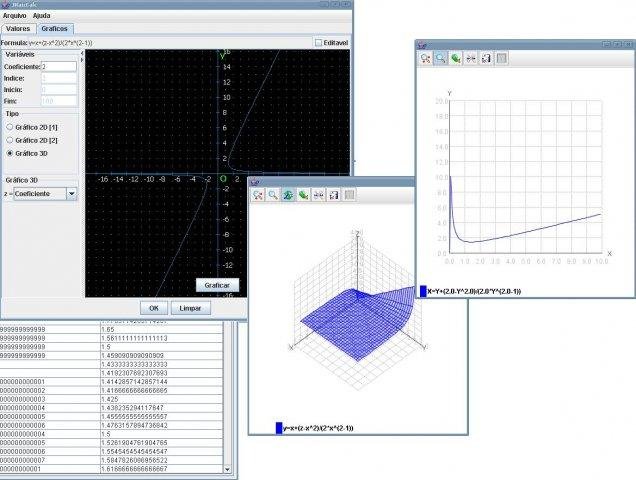Click reset-view icon in 2D plot toolbar
This screenshot has height=480, width=636.
471,58
